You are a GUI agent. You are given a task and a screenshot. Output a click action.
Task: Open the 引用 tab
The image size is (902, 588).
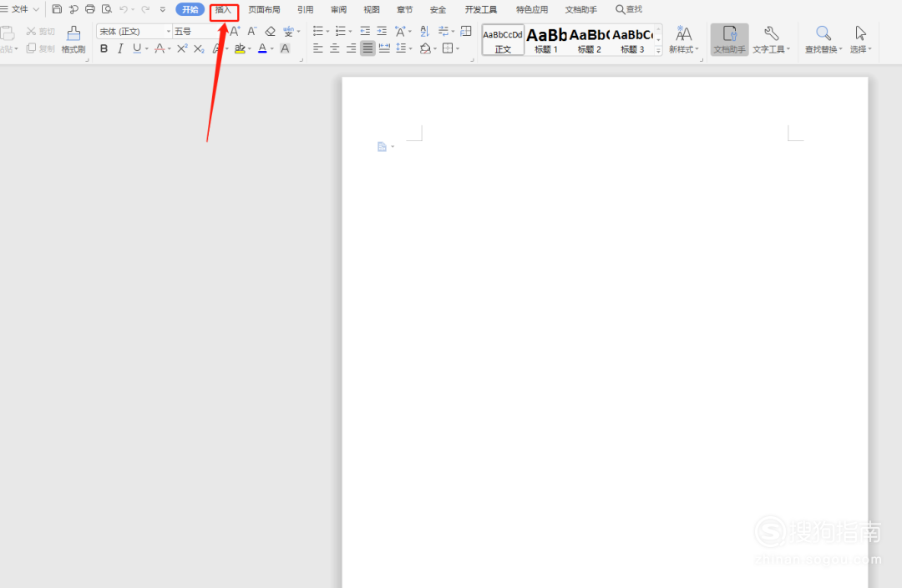click(306, 10)
